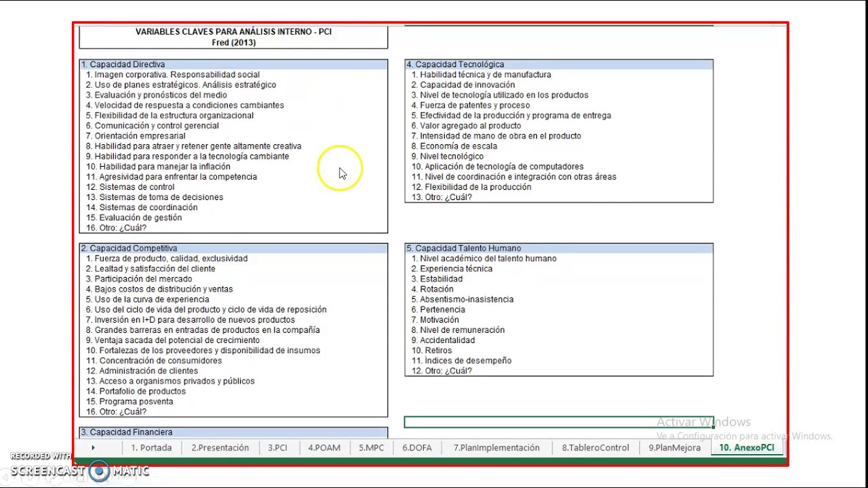868x488 pixels.
Task: Open the 1. Portada sheet tab
Action: coord(151,448)
